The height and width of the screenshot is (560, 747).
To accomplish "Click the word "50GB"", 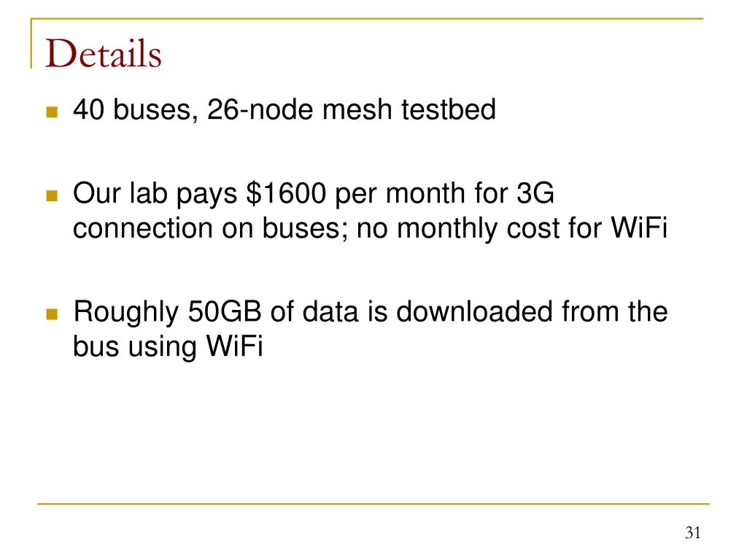I will [225, 311].
